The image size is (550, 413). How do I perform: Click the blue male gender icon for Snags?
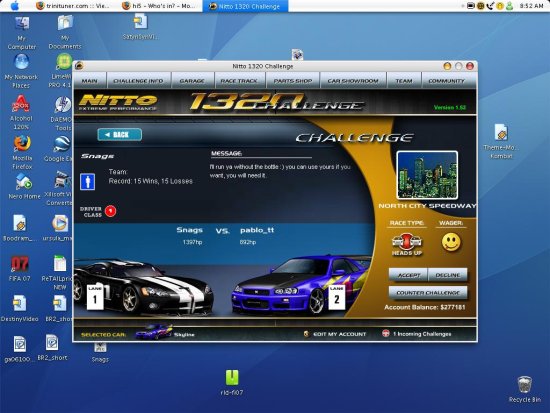click(x=87, y=182)
